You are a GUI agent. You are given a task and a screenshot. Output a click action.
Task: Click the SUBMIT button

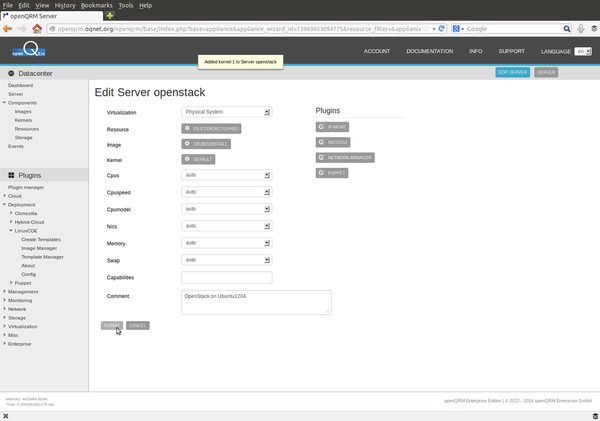coord(112,325)
